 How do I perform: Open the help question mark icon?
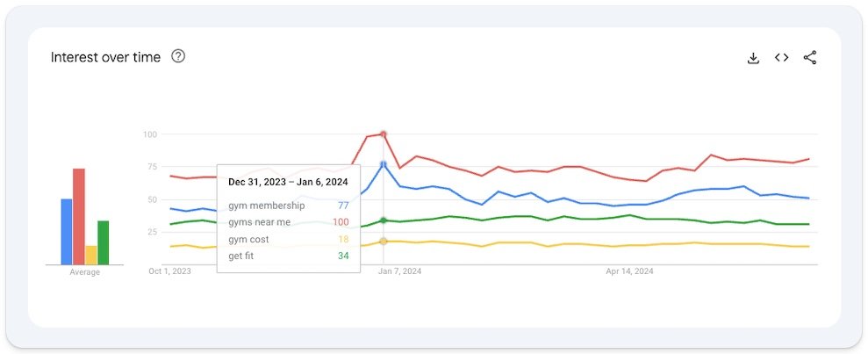178,57
